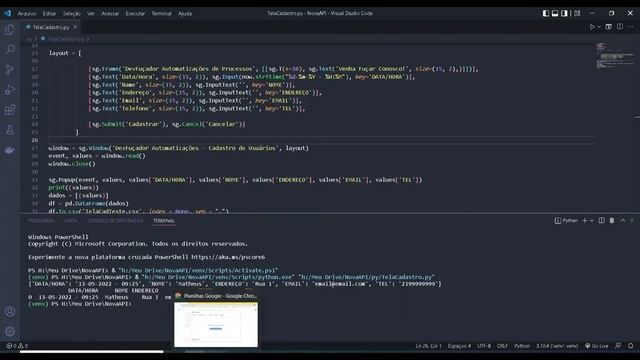
Task: Place cursor on empty line 26
Action: [321, 140]
